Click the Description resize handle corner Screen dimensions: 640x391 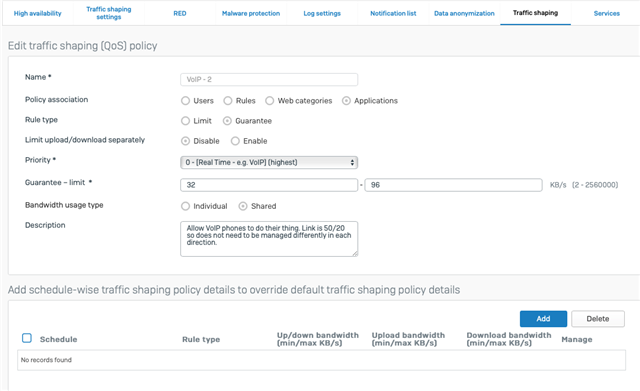[x=355, y=254]
